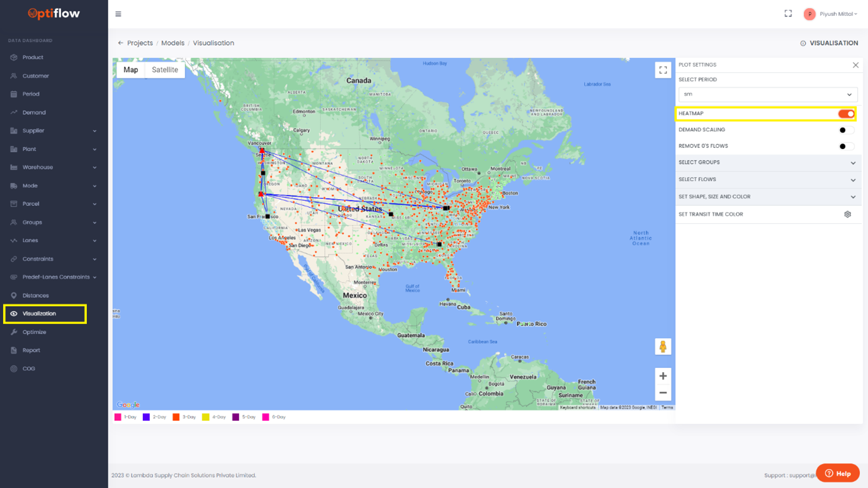Close the Plot Settings panel
This screenshot has height=488, width=868.
[855, 65]
